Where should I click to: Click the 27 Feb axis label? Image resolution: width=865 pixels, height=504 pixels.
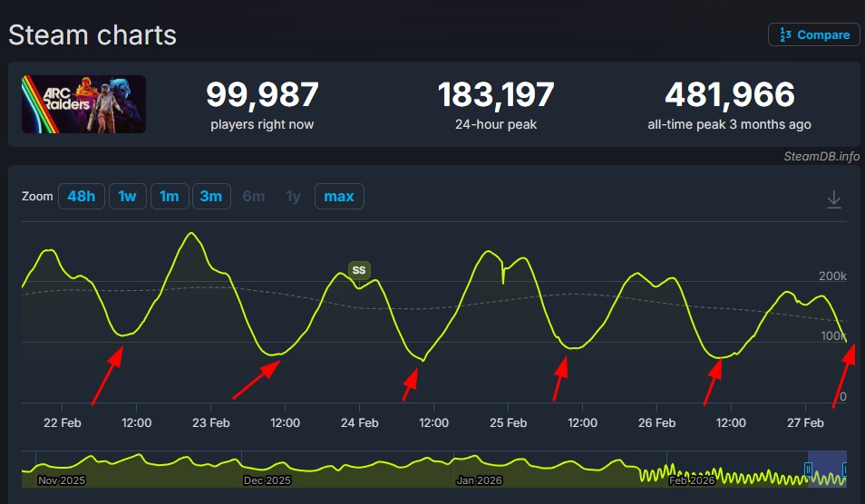click(x=805, y=423)
